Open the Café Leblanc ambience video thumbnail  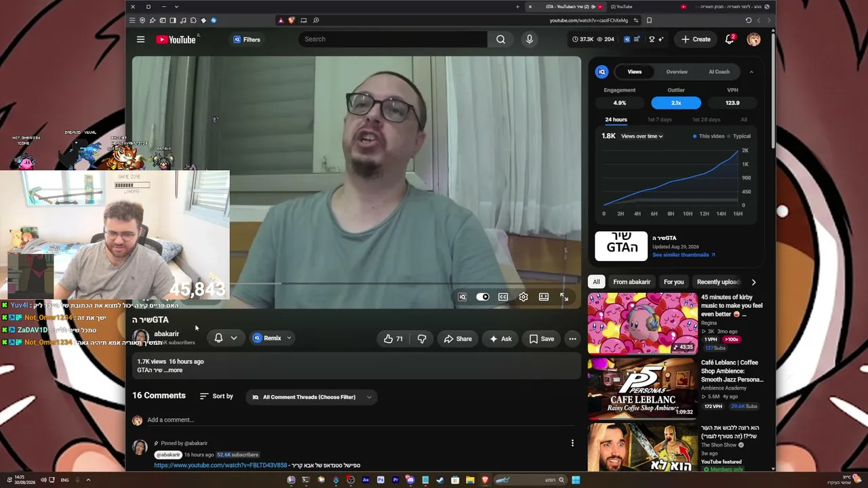click(x=642, y=388)
